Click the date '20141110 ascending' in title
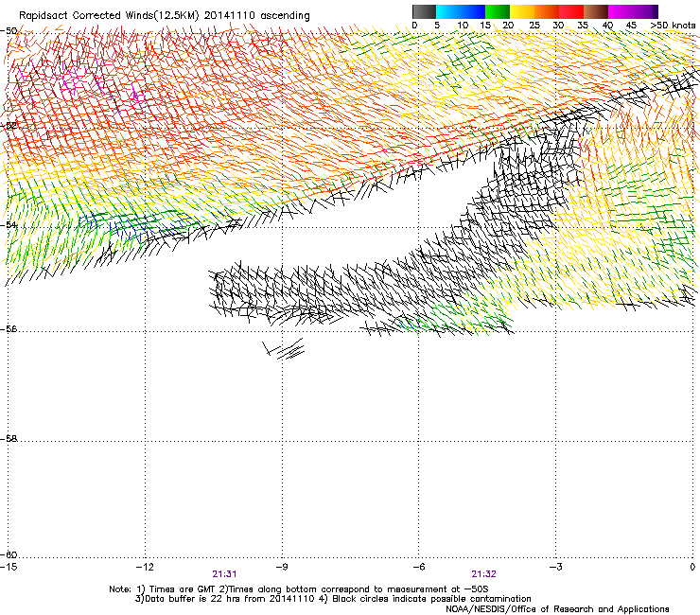This screenshot has height=615, width=700. (x=257, y=16)
